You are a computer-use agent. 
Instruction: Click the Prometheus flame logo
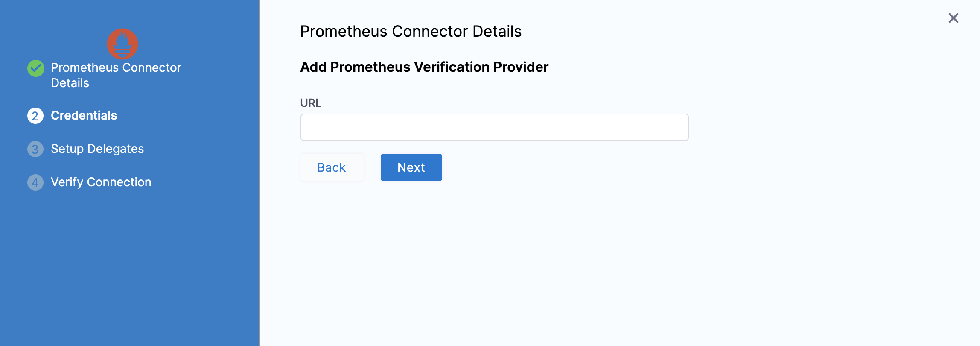pyautogui.click(x=122, y=44)
